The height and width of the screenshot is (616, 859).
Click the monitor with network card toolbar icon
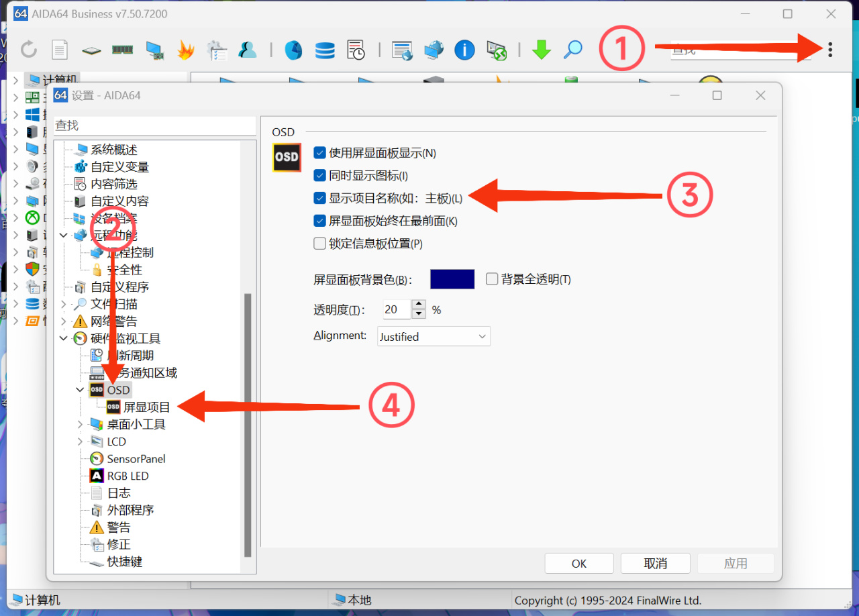[x=155, y=50]
